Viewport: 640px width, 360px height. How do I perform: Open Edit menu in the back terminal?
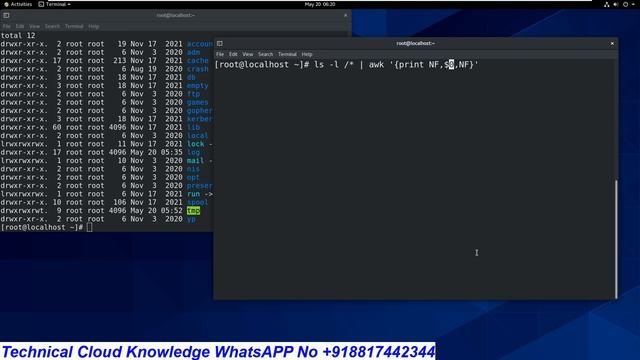pyautogui.click(x=20, y=27)
